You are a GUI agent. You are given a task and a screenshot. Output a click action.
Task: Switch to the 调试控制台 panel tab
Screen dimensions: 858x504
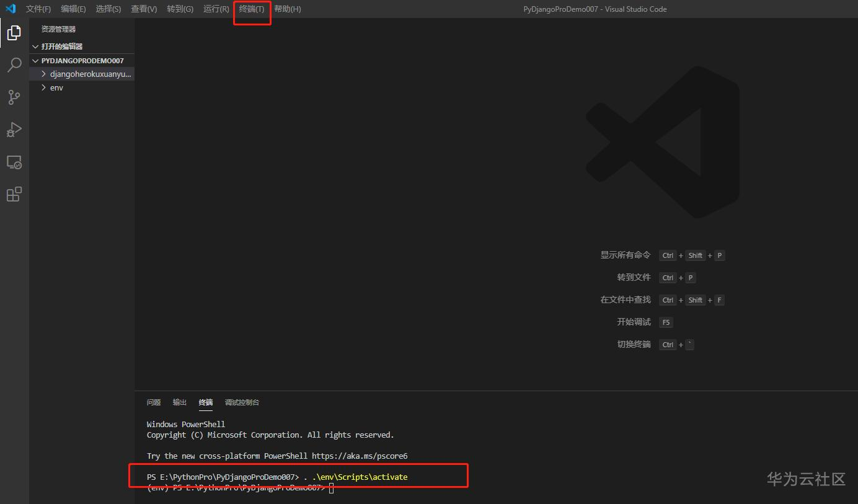pyautogui.click(x=242, y=402)
